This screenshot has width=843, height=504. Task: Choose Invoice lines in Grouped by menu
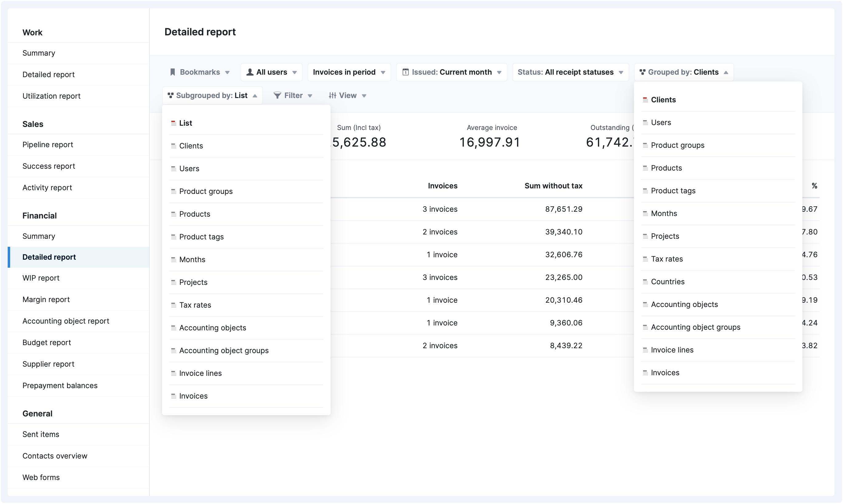(718, 350)
